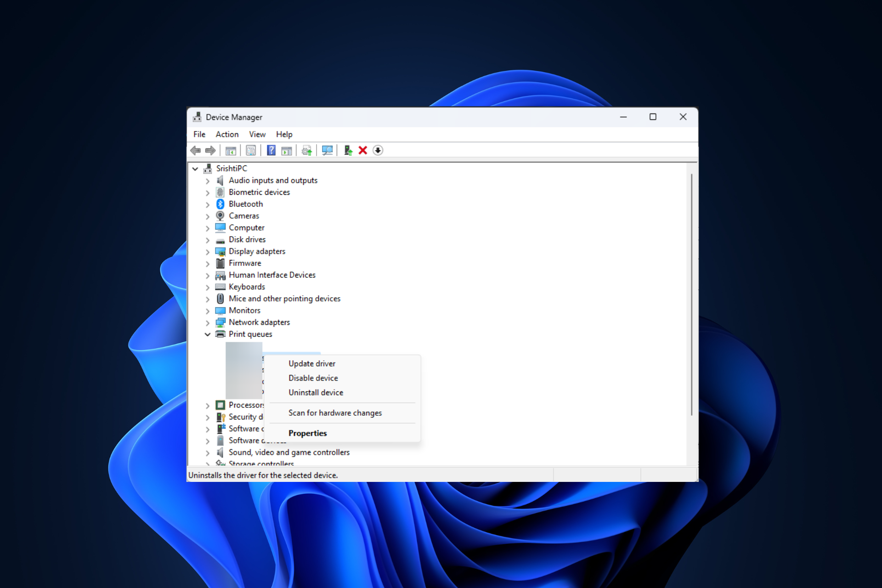Click the Forward arrow toolbar icon
Screen dimensions: 882x588
210,150
